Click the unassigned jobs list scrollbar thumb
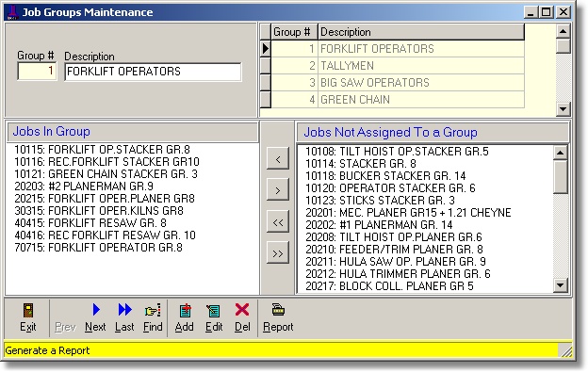The image size is (588, 373). click(561, 176)
